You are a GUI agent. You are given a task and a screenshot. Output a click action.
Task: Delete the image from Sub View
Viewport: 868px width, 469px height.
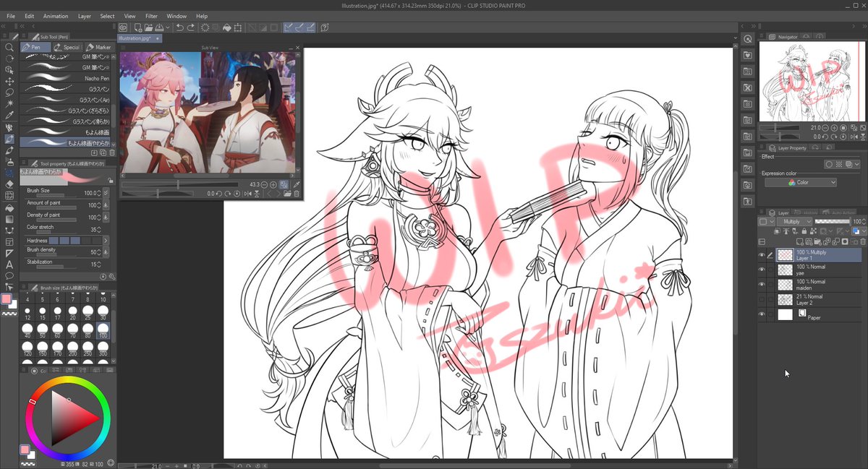(297, 194)
